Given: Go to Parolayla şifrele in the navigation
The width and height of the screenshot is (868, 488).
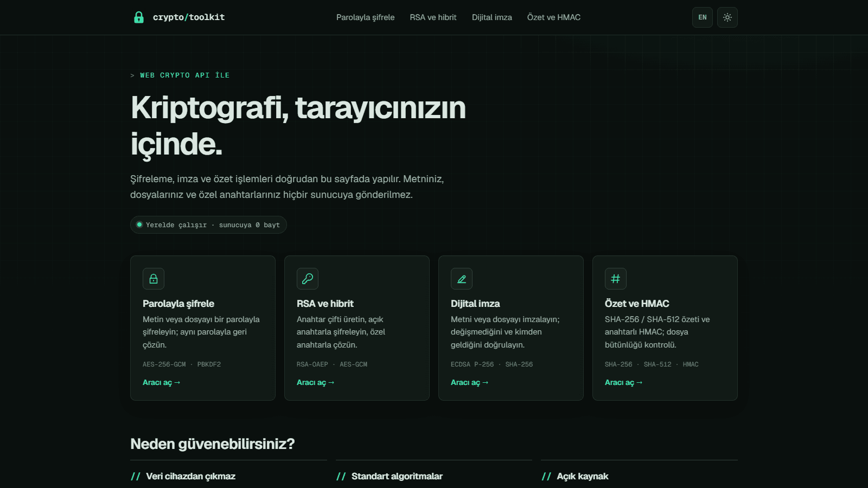Looking at the screenshot, I should click(366, 17).
